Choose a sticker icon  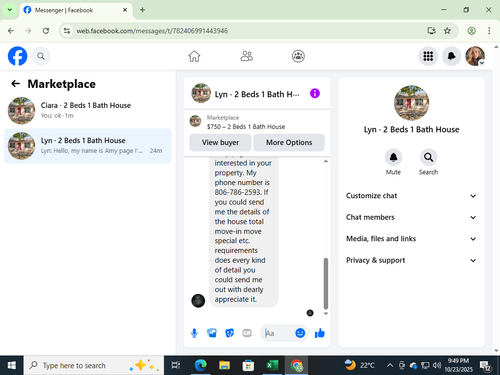(229, 333)
